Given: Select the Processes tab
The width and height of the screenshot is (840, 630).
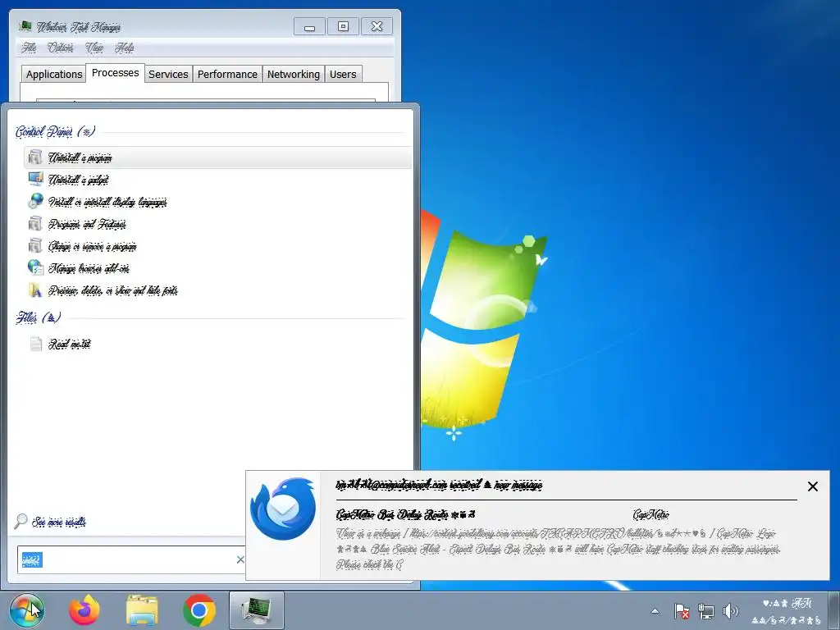Looking at the screenshot, I should [x=115, y=72].
